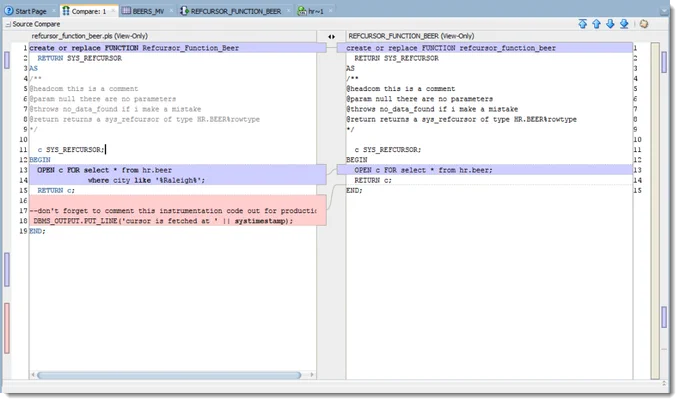Click left scrollbar left arrow
The height and width of the screenshot is (403, 680).
[33, 375]
